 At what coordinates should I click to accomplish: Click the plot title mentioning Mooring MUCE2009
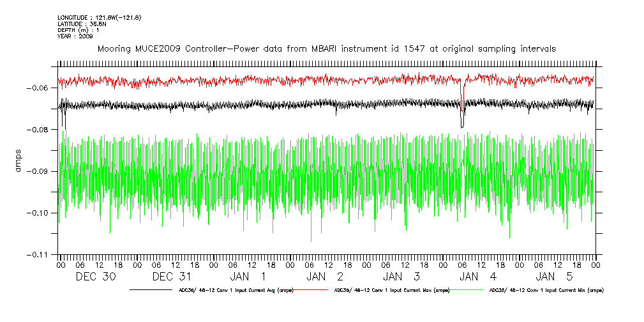click(326, 49)
